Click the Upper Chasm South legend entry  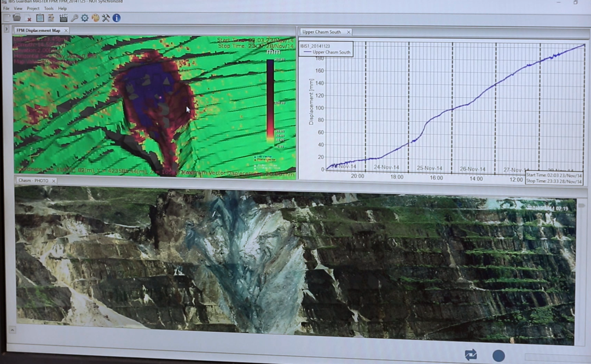click(327, 52)
